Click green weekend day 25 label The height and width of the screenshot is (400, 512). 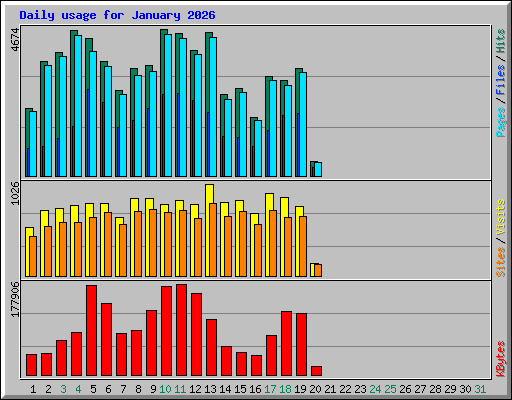[390, 389]
